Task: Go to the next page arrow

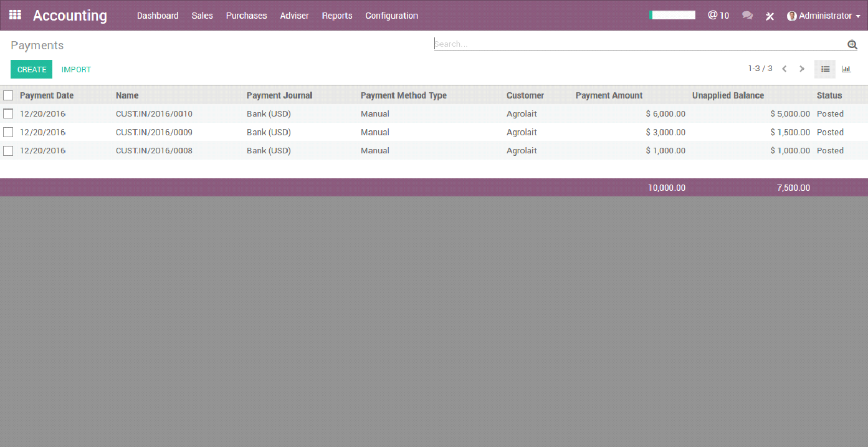Action: [802, 69]
